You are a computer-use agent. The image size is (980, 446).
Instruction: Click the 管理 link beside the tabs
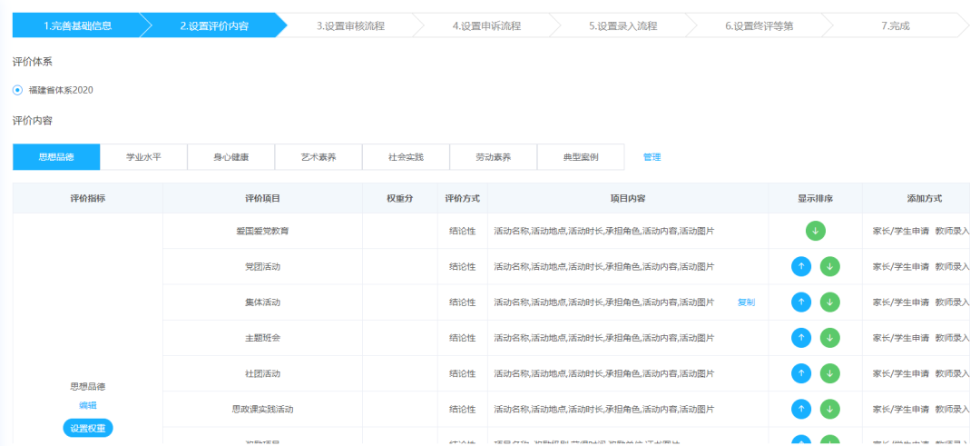pos(652,157)
